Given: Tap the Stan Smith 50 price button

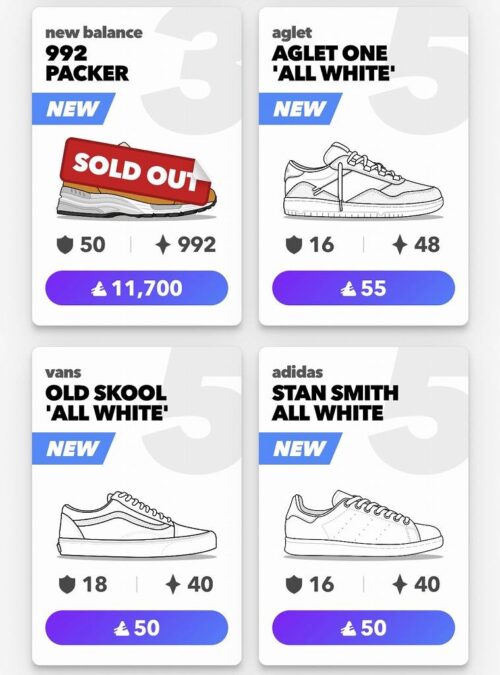Looking at the screenshot, I should (x=363, y=628).
